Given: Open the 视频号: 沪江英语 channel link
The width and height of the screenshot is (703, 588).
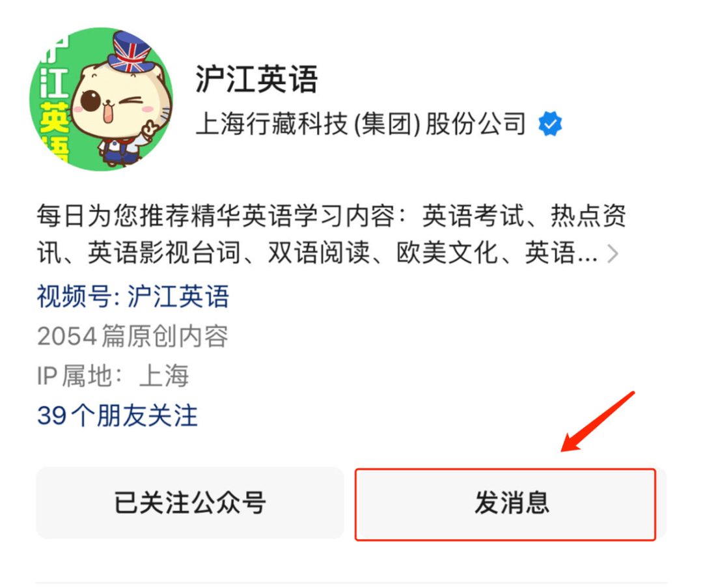Looking at the screenshot, I should click(133, 296).
